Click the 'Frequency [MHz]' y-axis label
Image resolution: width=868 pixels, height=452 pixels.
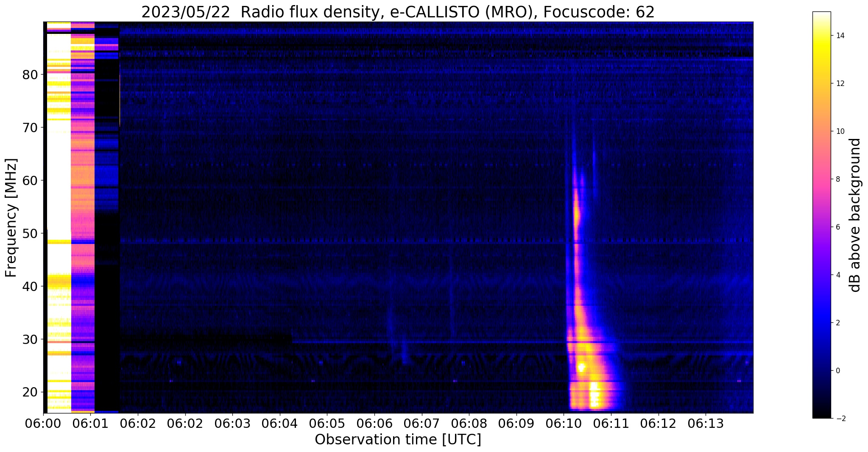11,218
